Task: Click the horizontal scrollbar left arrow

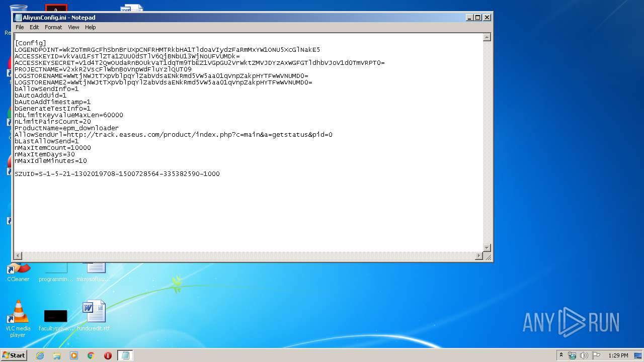Action: pyautogui.click(x=18, y=256)
